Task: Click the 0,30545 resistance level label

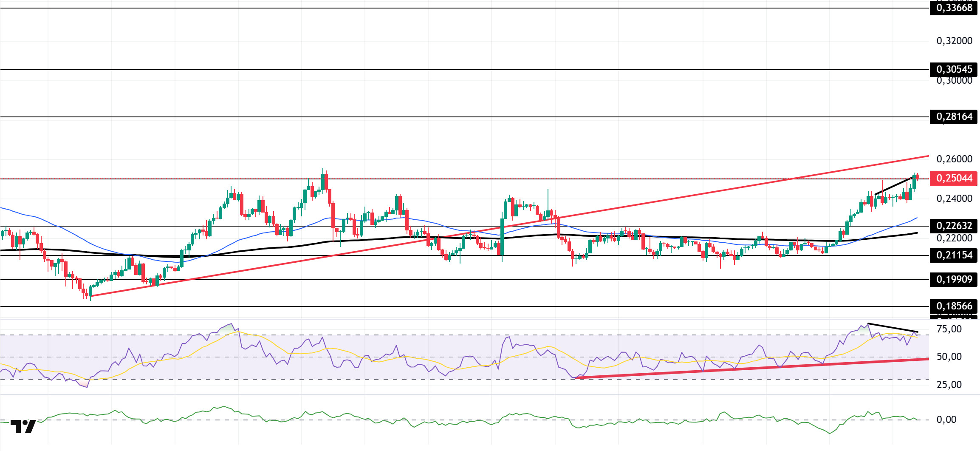Action: [954, 69]
